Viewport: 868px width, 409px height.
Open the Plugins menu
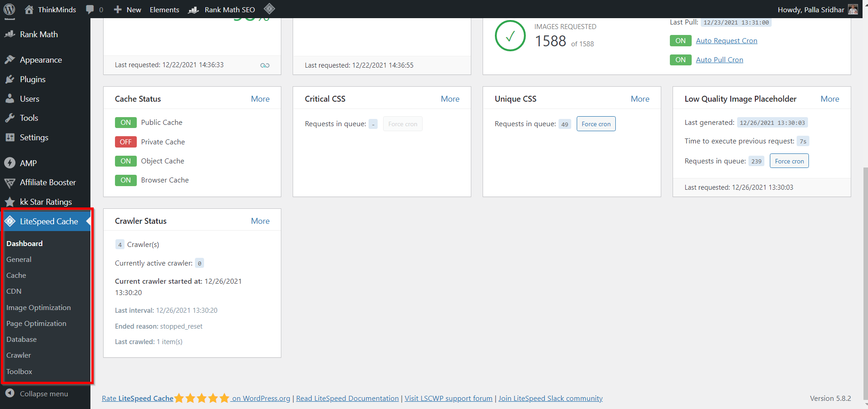coord(32,79)
